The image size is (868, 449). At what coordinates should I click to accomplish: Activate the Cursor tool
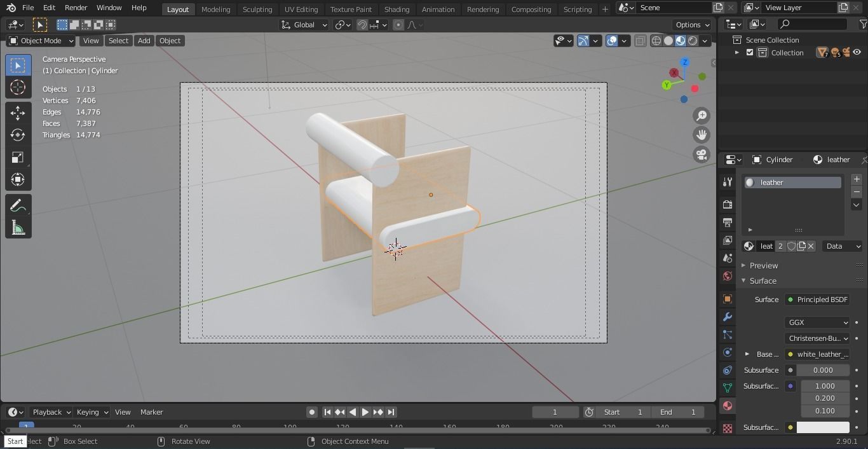click(x=18, y=87)
